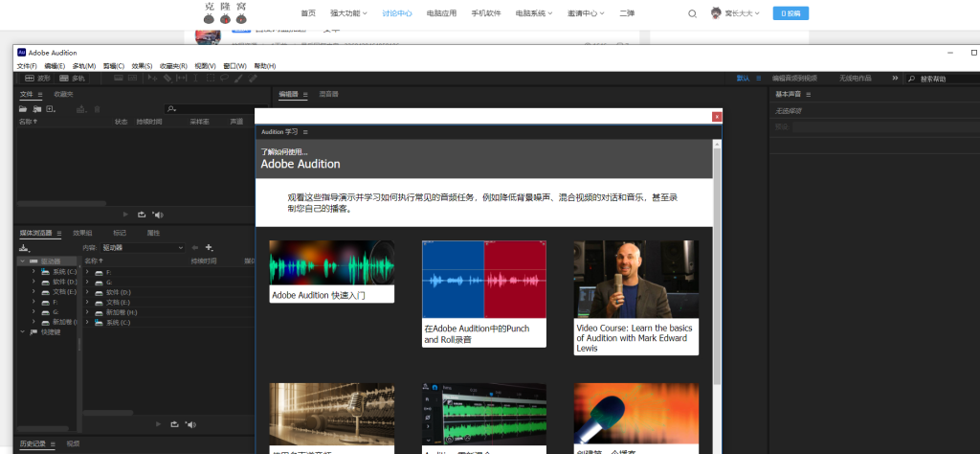Screen dimensions: 980x454
Task: Select 默认 workspace
Action: pos(743,79)
